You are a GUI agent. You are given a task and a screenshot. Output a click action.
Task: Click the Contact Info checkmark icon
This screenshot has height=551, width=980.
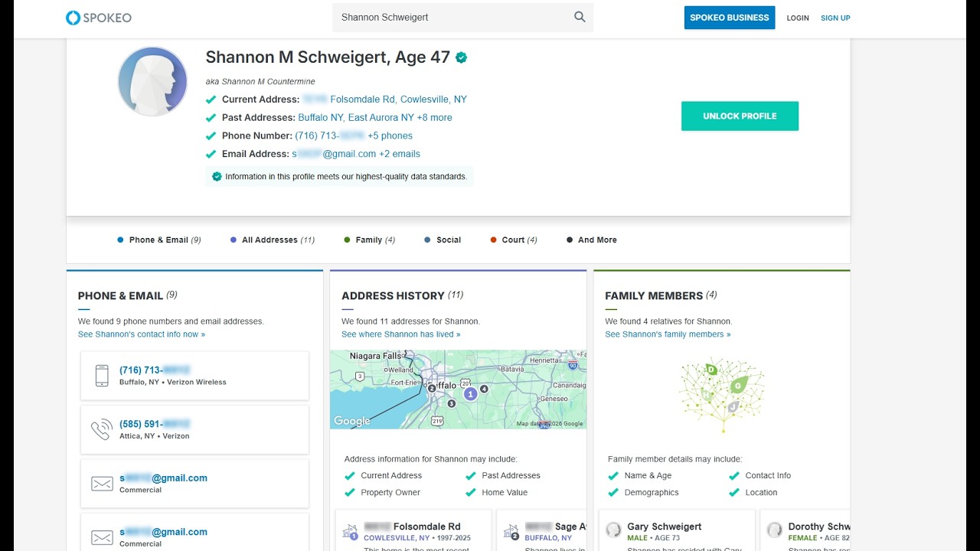pyautogui.click(x=734, y=476)
